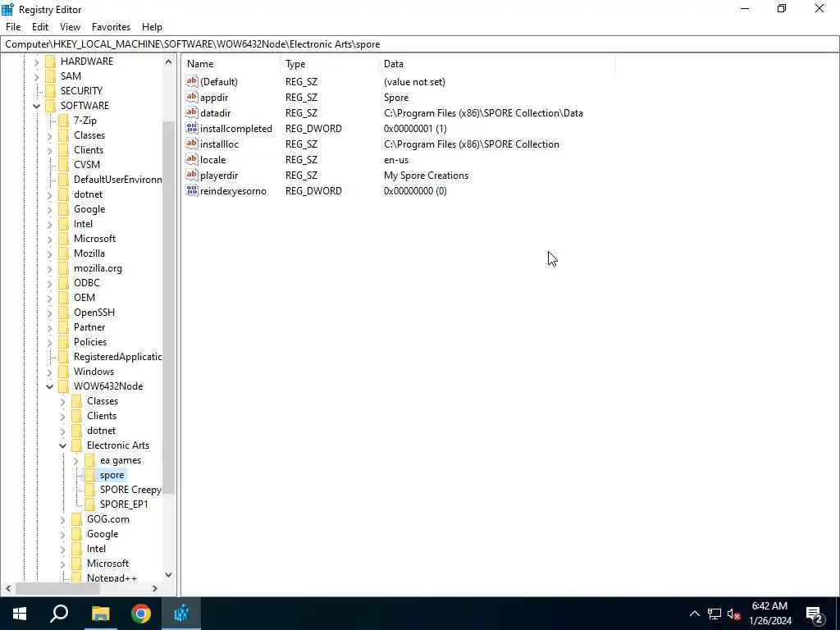Click the installcompleted DWORD value icon
The height and width of the screenshot is (630, 840).
pos(192,128)
